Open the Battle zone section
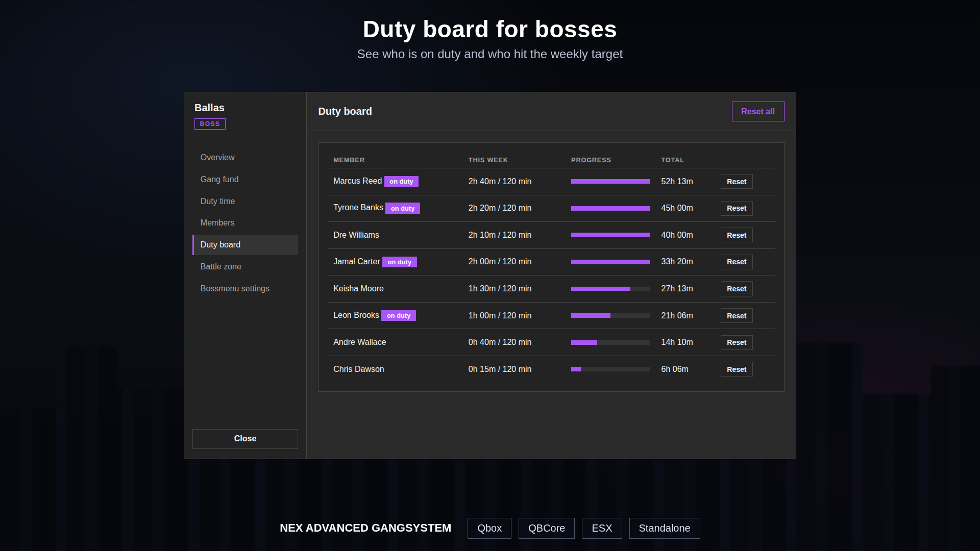This screenshot has height=551, width=980. 245,267
